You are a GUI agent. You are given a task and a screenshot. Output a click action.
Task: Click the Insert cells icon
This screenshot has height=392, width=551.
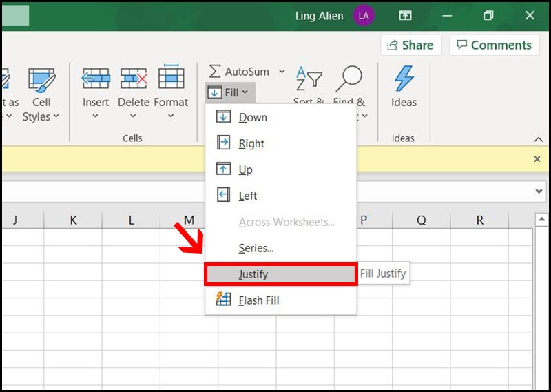click(96, 79)
